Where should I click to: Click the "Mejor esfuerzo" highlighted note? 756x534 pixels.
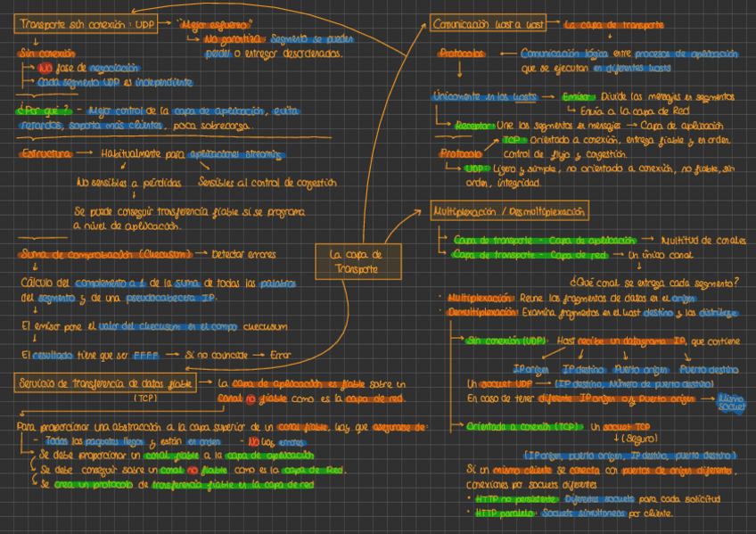[x=215, y=25]
